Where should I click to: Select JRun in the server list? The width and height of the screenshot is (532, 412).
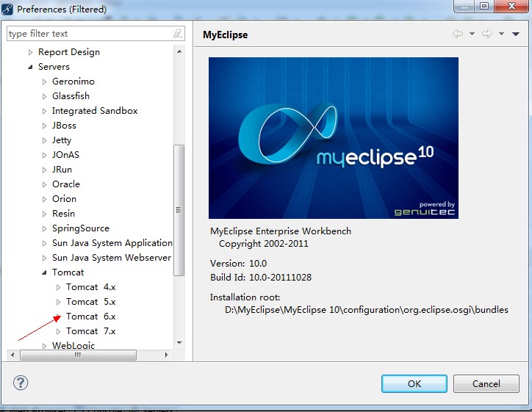click(62, 169)
